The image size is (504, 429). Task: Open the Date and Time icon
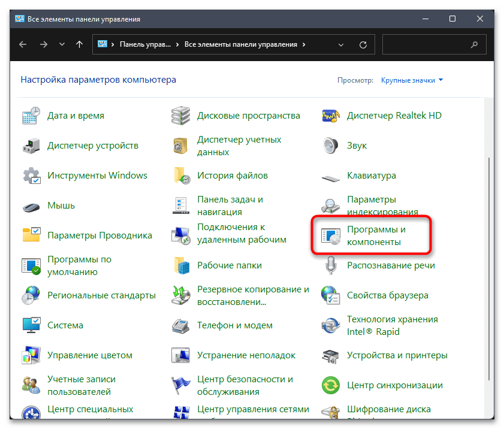pyautogui.click(x=31, y=116)
